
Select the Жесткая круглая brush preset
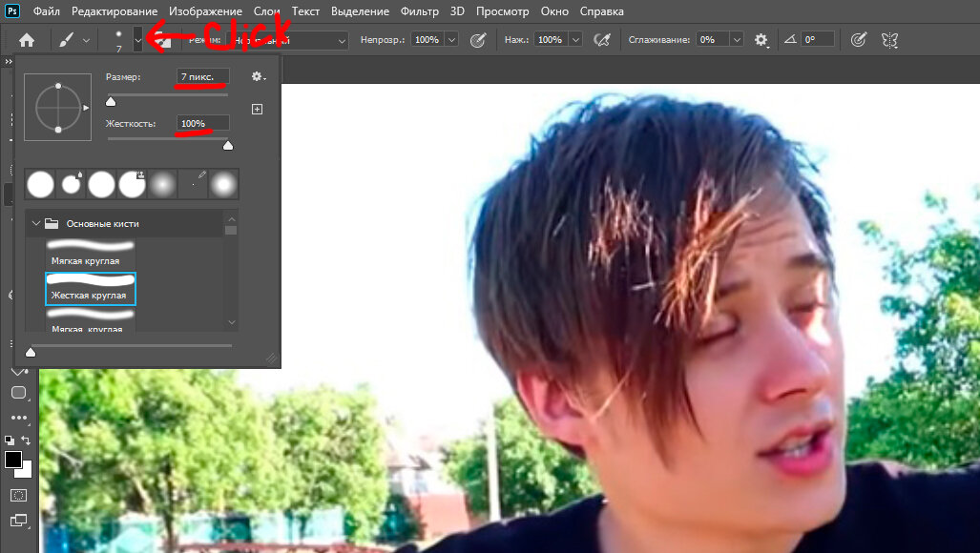tap(91, 288)
